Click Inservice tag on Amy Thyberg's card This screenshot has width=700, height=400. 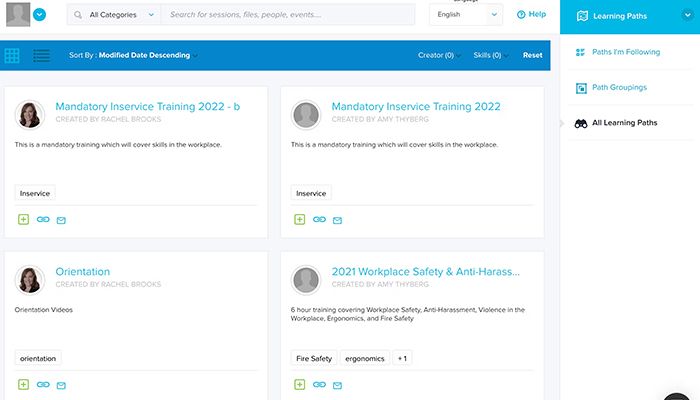311,193
